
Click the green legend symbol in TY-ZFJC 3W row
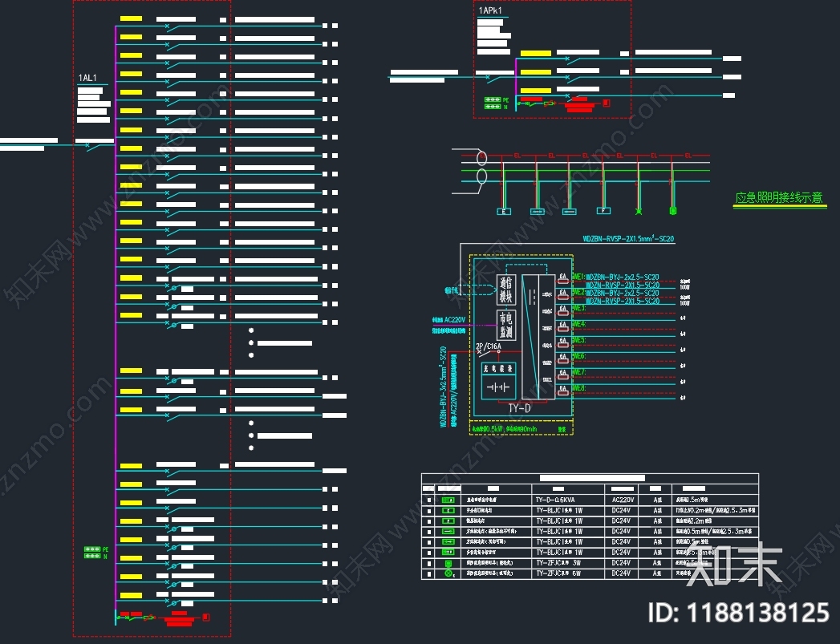pos(448,563)
